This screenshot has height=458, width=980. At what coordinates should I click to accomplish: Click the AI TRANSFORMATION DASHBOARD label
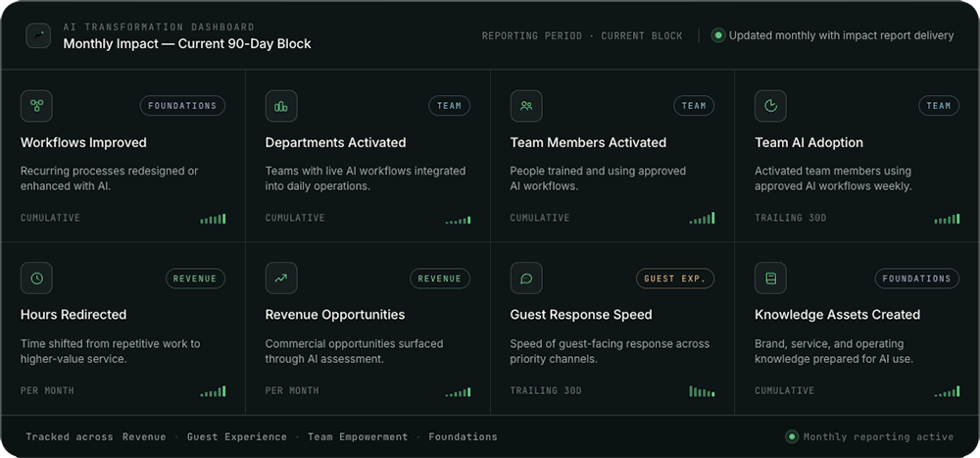(159, 26)
